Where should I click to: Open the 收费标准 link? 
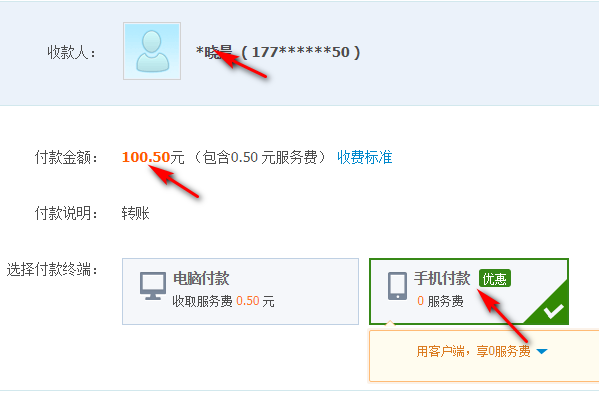click(x=364, y=157)
